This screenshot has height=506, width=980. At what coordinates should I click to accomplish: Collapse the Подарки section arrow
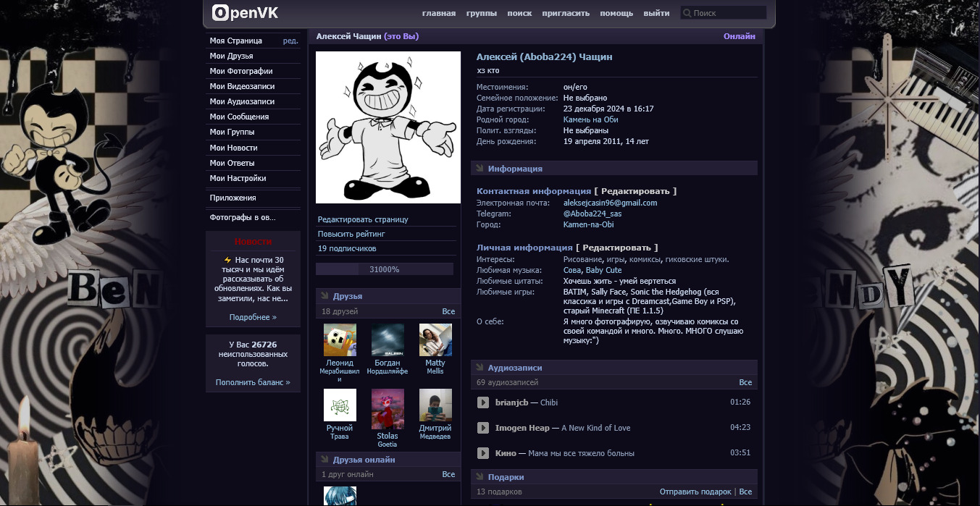click(479, 477)
